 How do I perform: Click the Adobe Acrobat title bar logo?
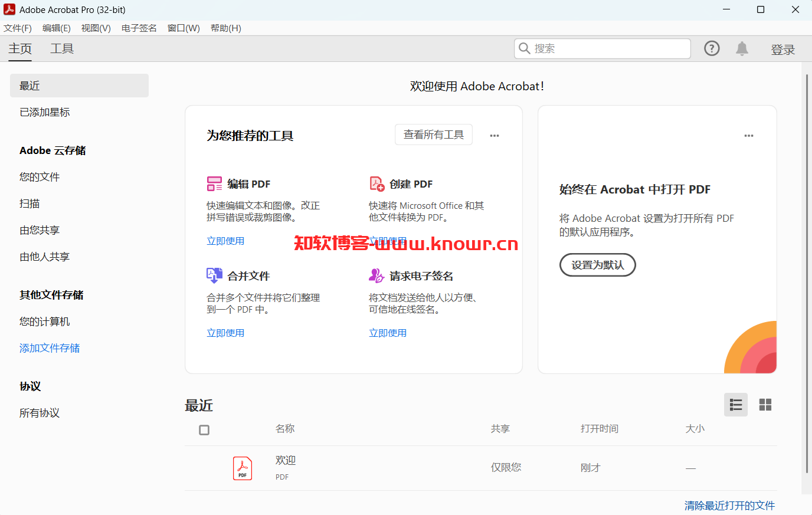(9, 9)
